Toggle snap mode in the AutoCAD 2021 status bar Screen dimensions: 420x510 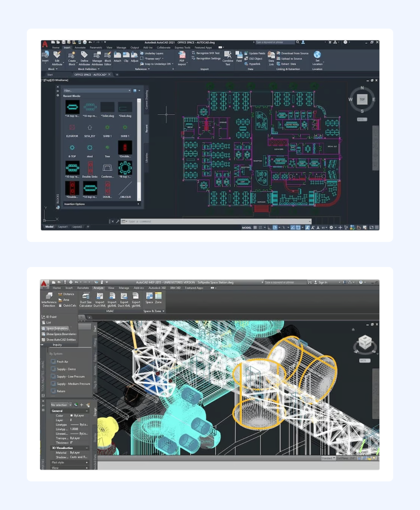coord(260,227)
